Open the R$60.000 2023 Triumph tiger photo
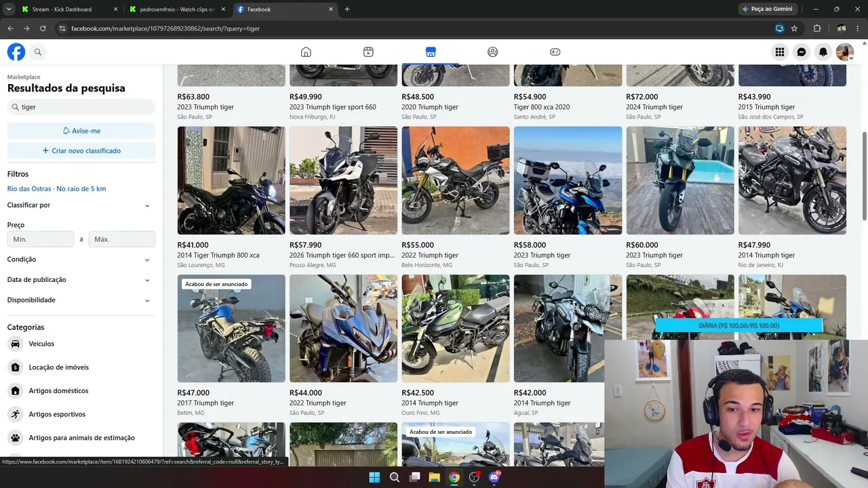 tap(680, 180)
